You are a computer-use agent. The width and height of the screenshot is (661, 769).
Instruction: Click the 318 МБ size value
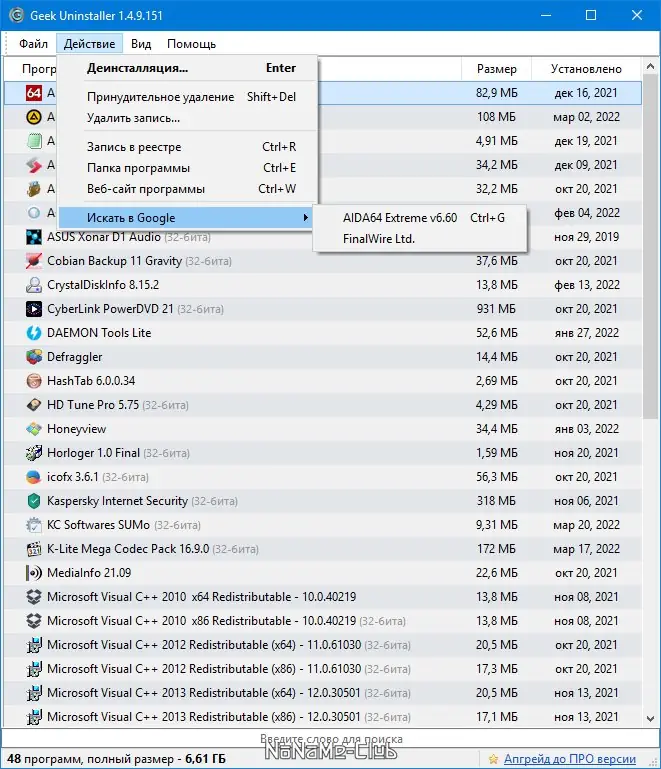[496, 501]
